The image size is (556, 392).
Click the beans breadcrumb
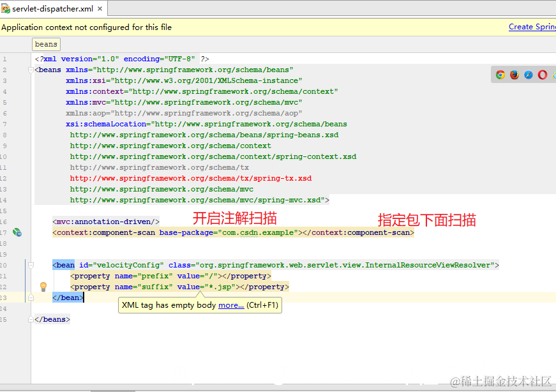pos(46,44)
